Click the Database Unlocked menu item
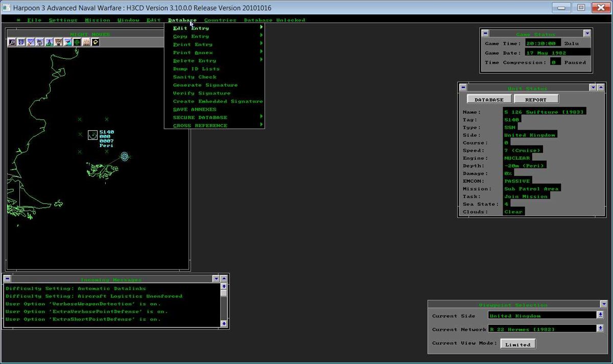The width and height of the screenshot is (613, 364). pyautogui.click(x=274, y=20)
